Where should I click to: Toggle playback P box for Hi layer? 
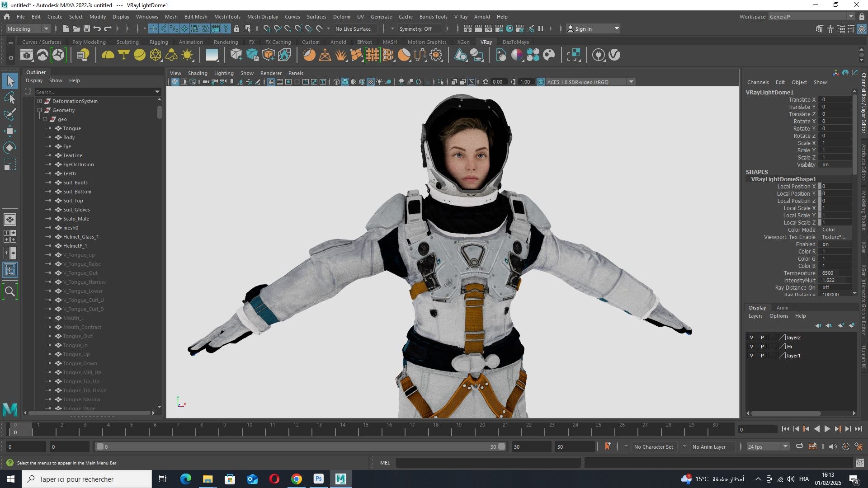pos(762,347)
